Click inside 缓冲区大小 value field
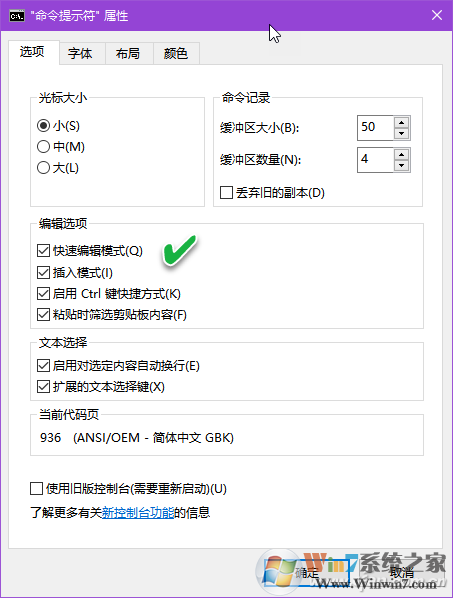The image size is (453, 598). point(375,128)
